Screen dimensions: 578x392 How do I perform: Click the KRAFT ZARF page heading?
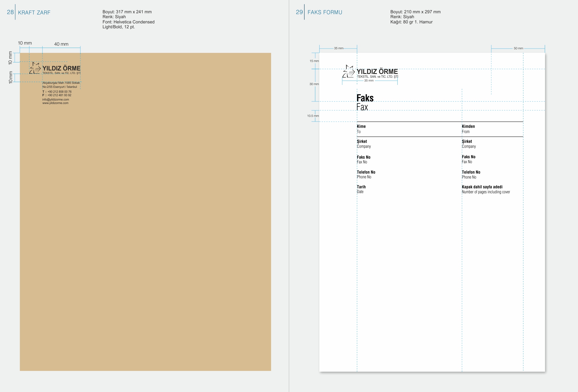[x=34, y=12]
